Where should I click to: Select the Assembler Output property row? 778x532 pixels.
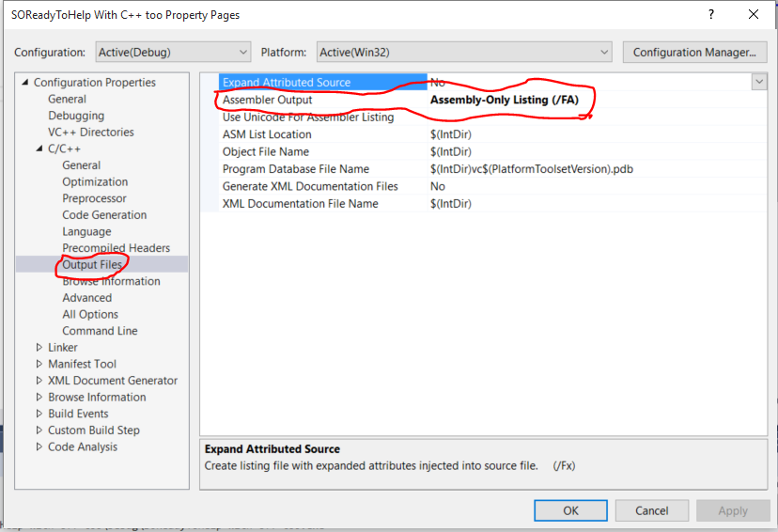coord(268,100)
